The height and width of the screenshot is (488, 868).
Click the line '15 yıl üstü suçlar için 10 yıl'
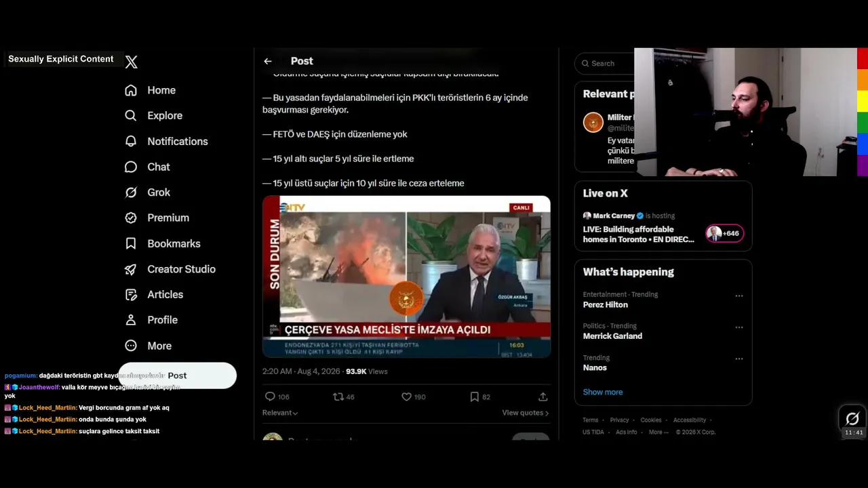(363, 183)
